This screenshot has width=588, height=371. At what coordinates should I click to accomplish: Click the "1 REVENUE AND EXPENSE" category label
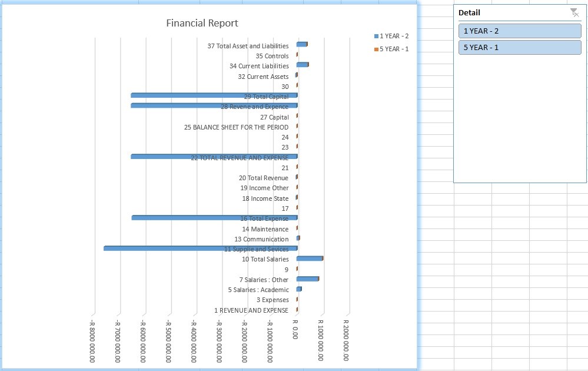251,310
